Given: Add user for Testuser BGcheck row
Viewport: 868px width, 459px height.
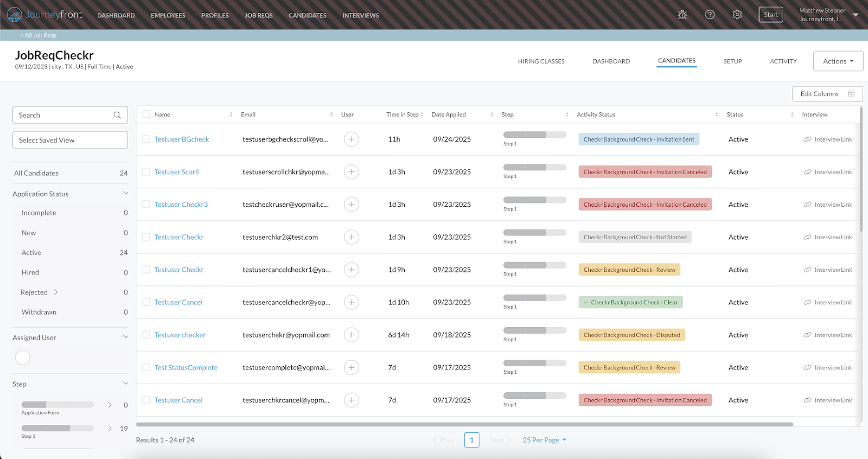Looking at the screenshot, I should [352, 139].
